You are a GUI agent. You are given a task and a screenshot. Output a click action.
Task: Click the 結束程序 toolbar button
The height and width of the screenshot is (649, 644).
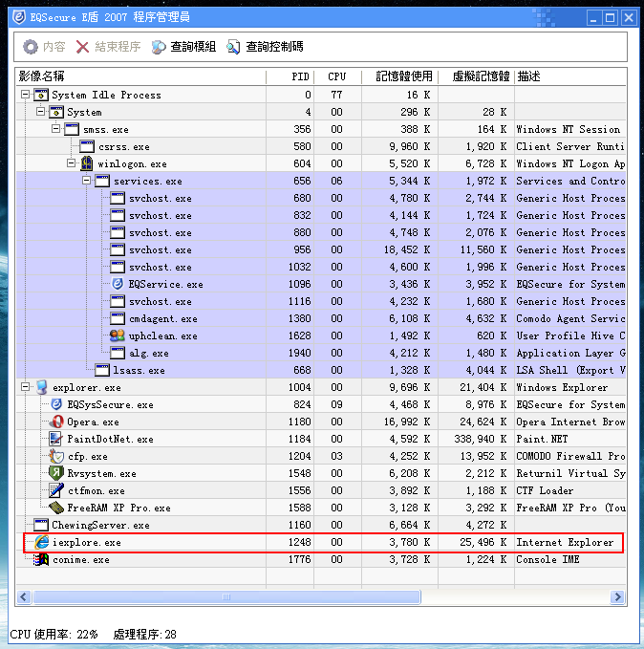tap(108, 47)
